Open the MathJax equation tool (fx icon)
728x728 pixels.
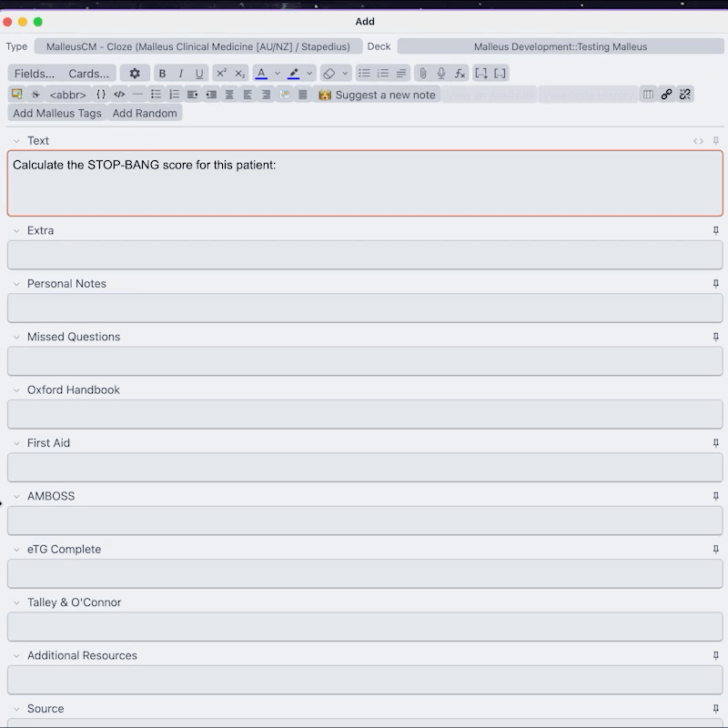(459, 73)
